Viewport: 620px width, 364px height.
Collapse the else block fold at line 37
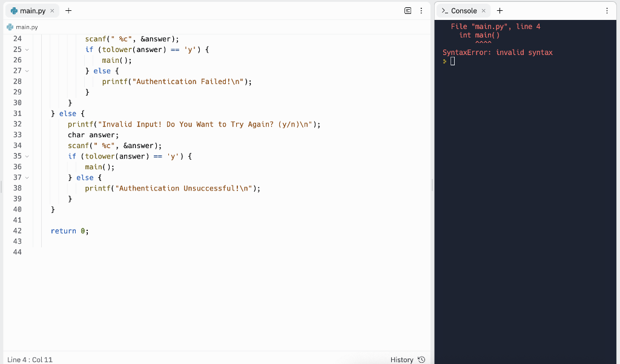click(27, 177)
